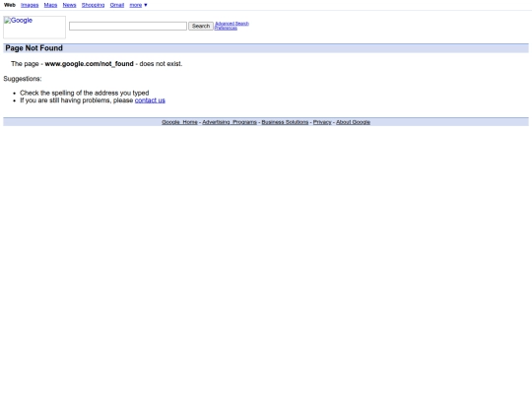Image resolution: width=532 pixels, height=399 pixels.
Task: Visit the Shopping link
Action: pyautogui.click(x=93, y=5)
